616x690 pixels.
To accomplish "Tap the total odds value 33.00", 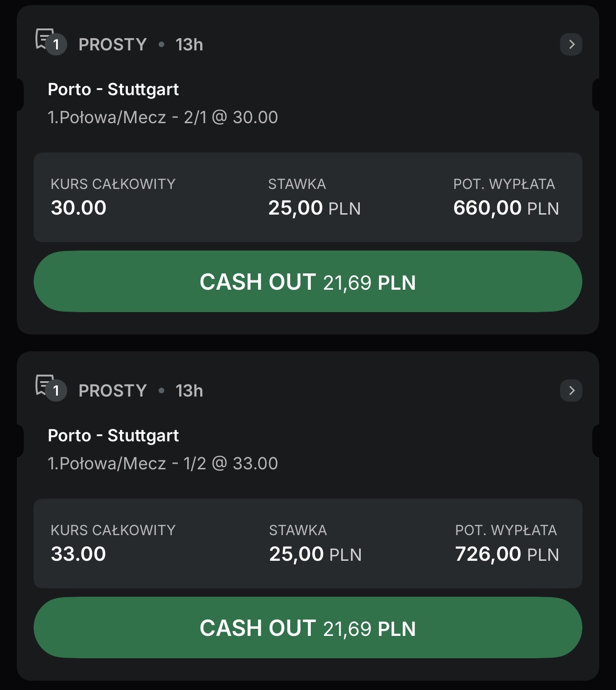I will tap(78, 554).
